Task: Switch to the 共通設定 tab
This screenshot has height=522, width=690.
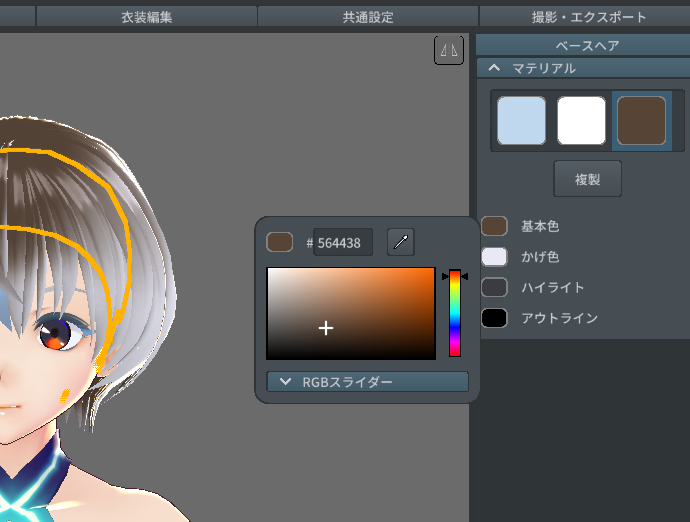Action: coord(368,16)
